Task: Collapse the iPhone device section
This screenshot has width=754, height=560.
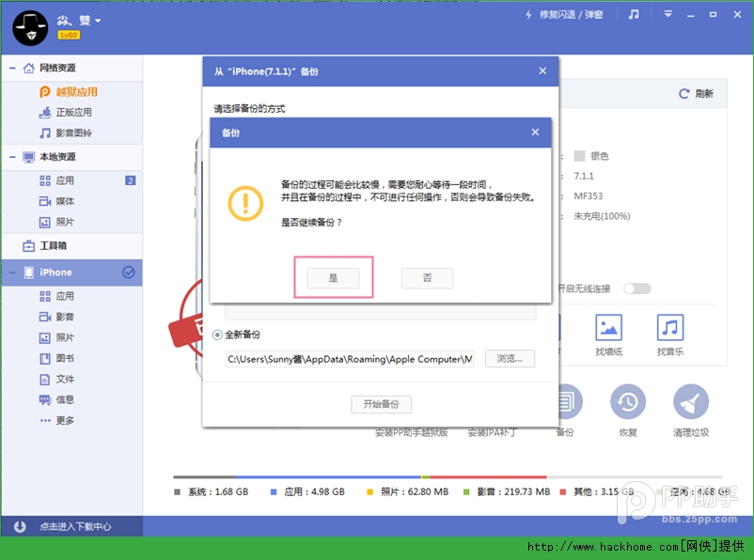Action: pyautogui.click(x=12, y=272)
